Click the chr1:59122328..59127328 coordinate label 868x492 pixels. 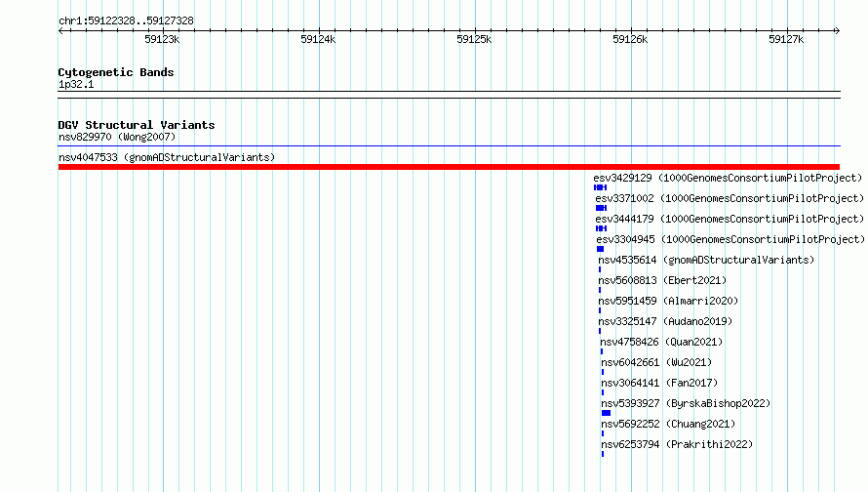(x=126, y=21)
